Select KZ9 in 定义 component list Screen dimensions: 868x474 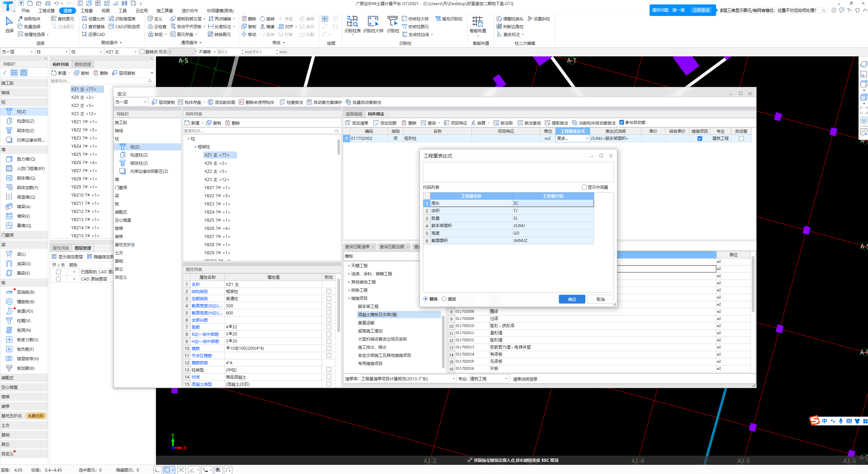pos(215,163)
